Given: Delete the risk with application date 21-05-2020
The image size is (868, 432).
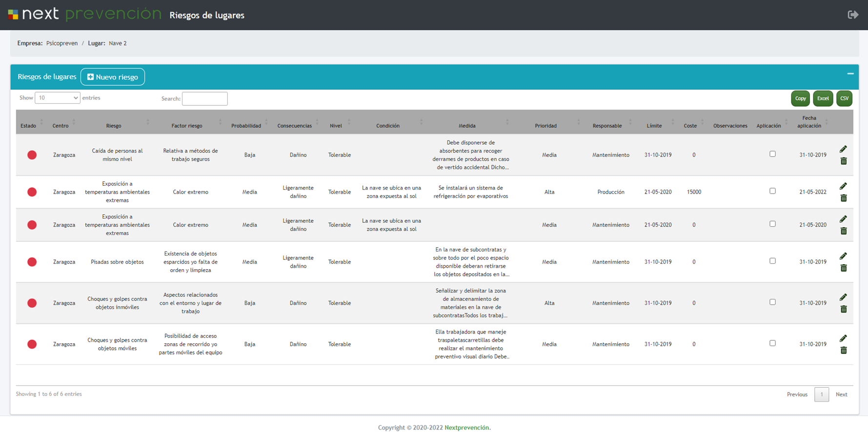Looking at the screenshot, I should [x=844, y=231].
